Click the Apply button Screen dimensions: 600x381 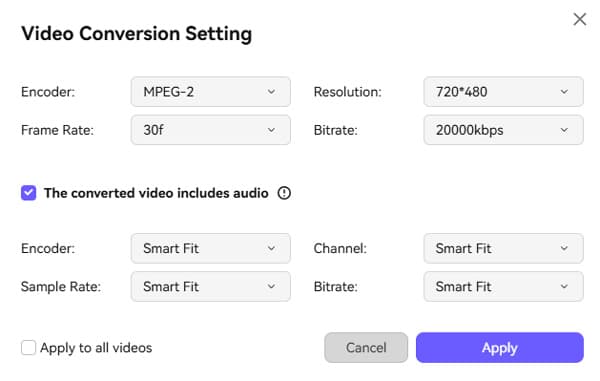500,348
